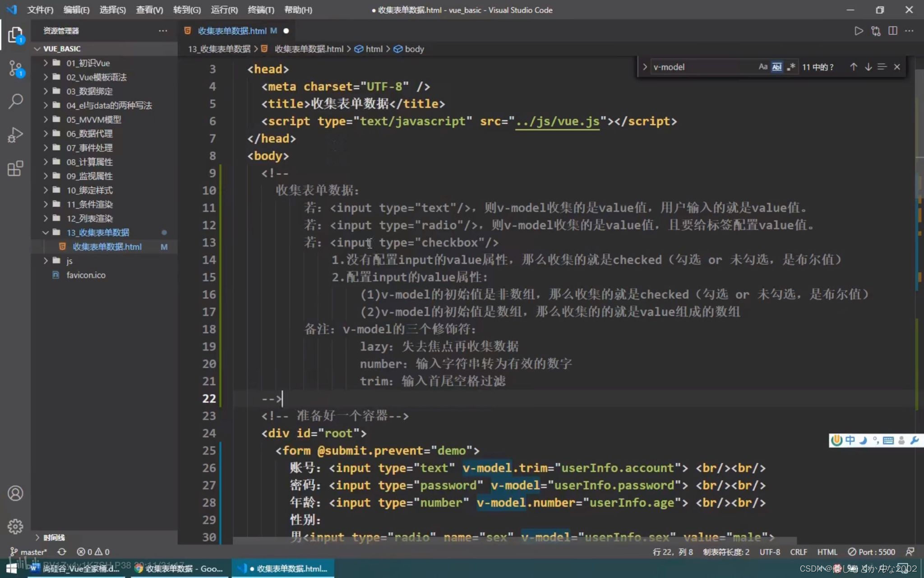Toggle Match Case in find widget

point(762,67)
